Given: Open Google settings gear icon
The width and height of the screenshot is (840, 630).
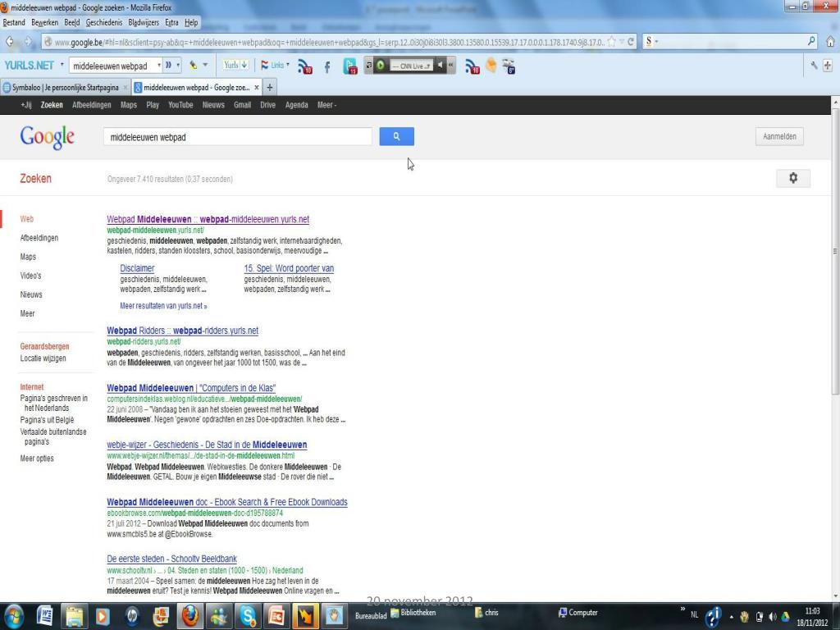Looking at the screenshot, I should (793, 178).
